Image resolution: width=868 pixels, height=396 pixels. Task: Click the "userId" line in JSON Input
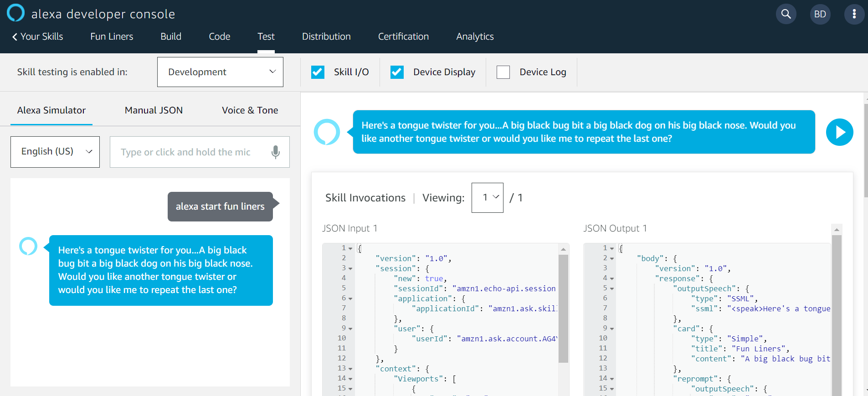(x=484, y=339)
